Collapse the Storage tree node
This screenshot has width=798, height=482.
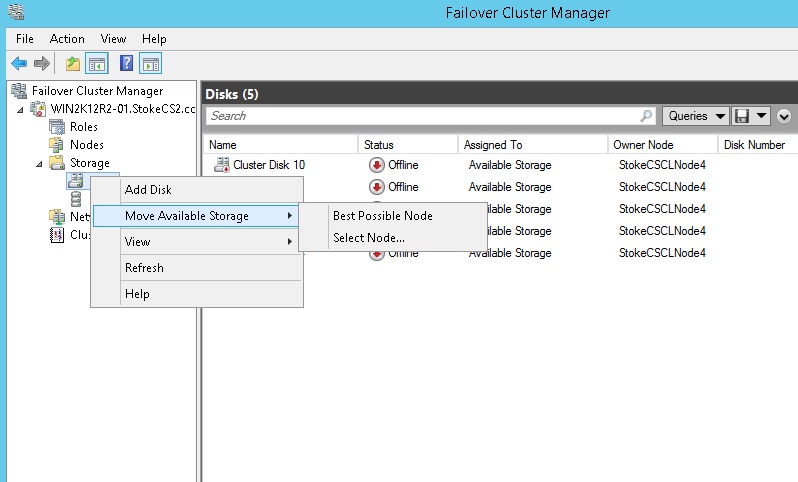[39, 164]
